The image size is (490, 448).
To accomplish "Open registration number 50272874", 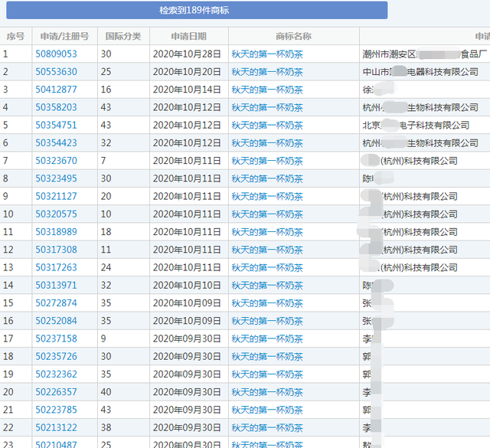I will [56, 303].
